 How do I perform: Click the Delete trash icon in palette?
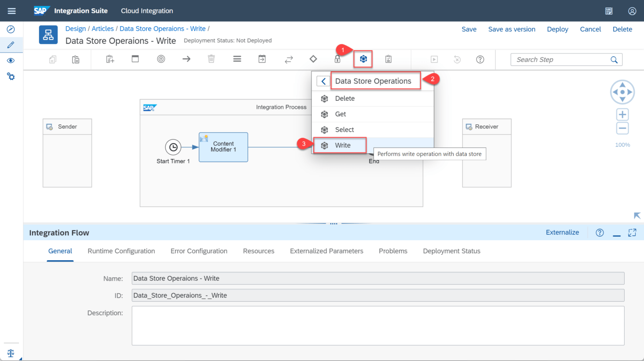(211, 59)
